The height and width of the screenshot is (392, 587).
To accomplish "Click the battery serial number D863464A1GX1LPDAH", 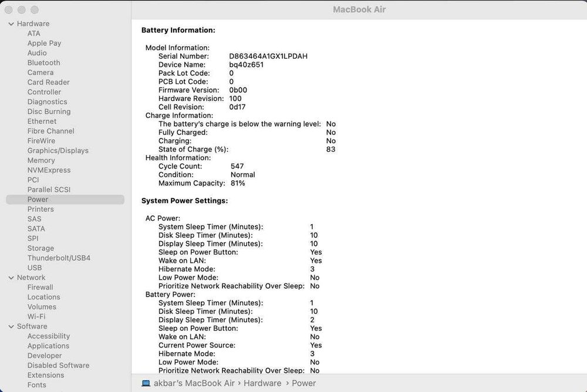I will tap(268, 56).
